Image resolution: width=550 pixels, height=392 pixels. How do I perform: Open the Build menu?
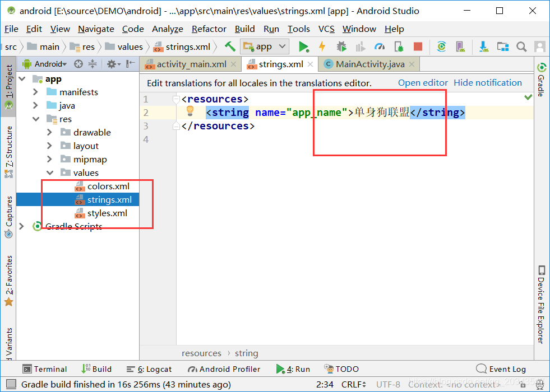click(x=245, y=29)
